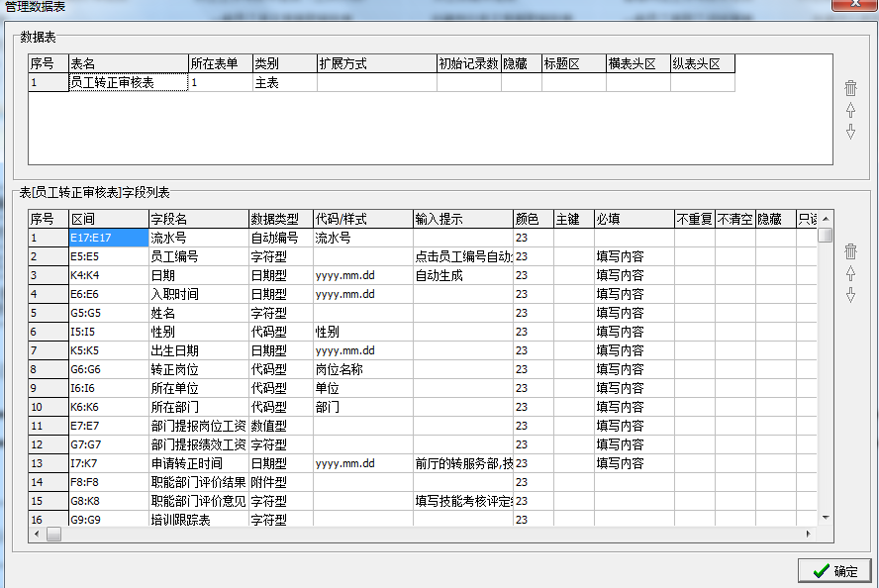Move data table row down with arrow icon
The height and width of the screenshot is (588, 879).
pyautogui.click(x=850, y=132)
